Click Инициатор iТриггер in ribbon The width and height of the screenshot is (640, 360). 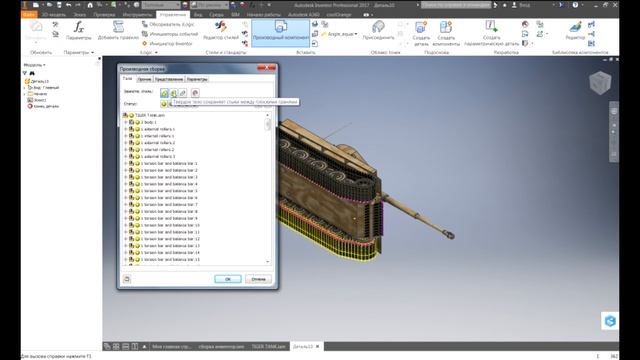pos(167,43)
